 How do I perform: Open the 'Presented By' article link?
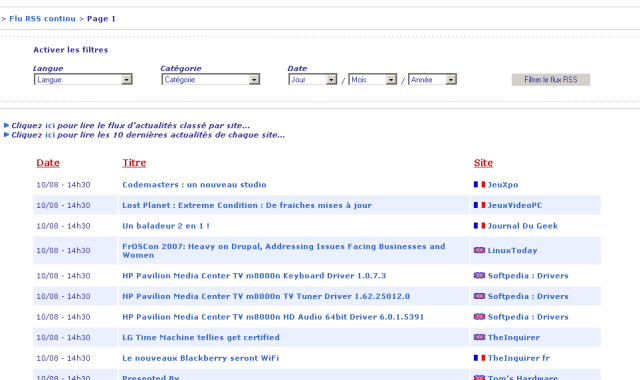[x=151, y=377]
